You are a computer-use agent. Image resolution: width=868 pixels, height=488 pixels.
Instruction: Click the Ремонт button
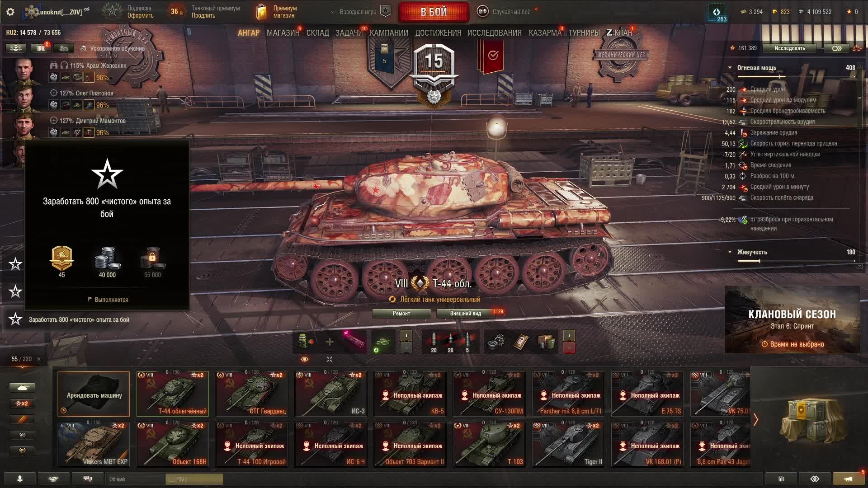click(401, 314)
